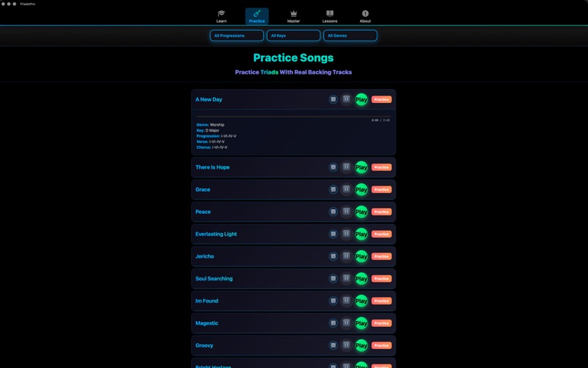588x368 pixels.
Task: Click the pause icon for Im Found
Action: pyautogui.click(x=346, y=300)
